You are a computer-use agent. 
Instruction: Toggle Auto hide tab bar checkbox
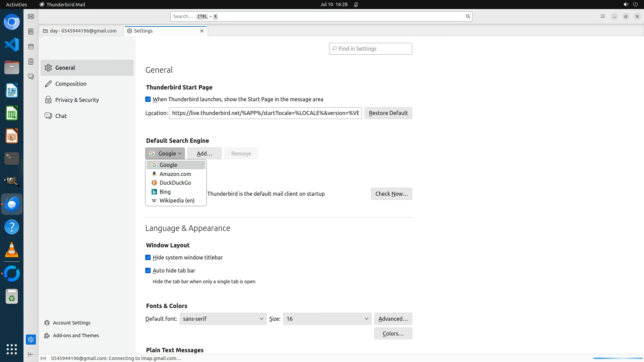(148, 270)
